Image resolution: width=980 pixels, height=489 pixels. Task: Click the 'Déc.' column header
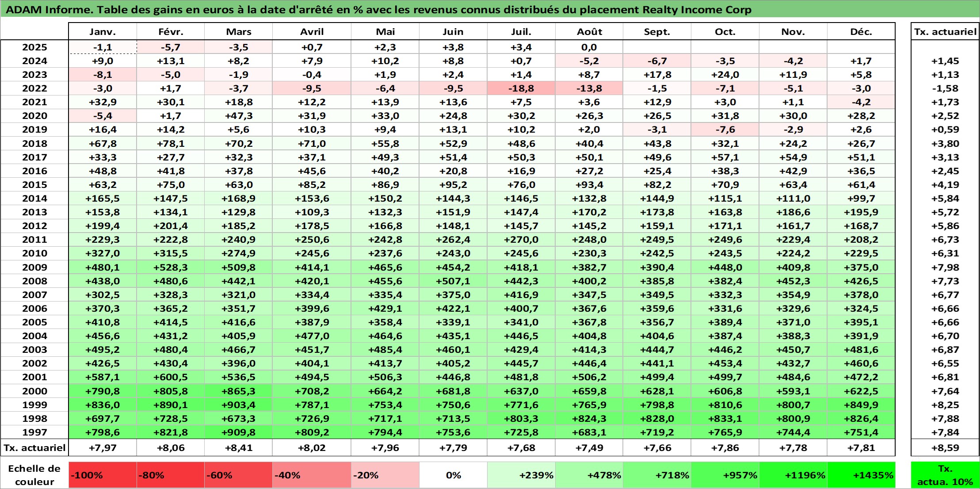pos(861,32)
